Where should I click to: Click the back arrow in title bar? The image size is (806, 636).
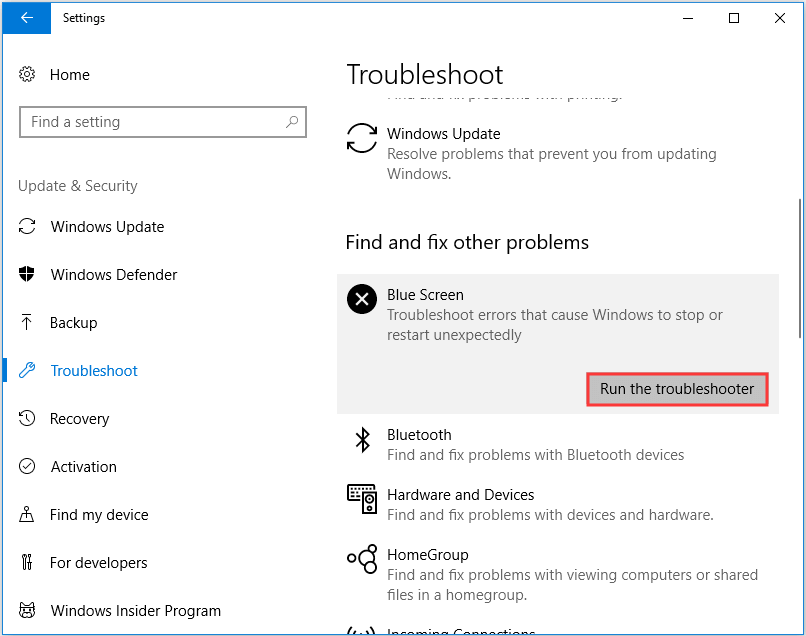(x=26, y=18)
